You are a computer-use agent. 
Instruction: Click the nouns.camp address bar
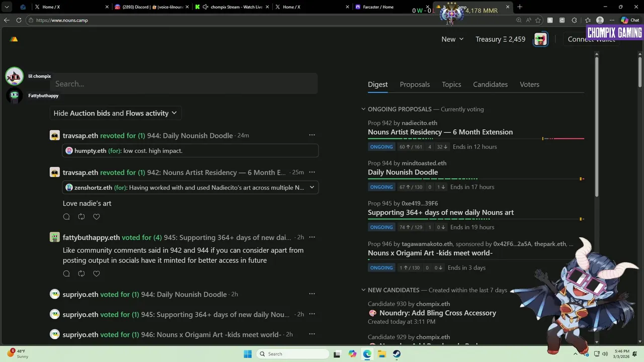point(272,20)
